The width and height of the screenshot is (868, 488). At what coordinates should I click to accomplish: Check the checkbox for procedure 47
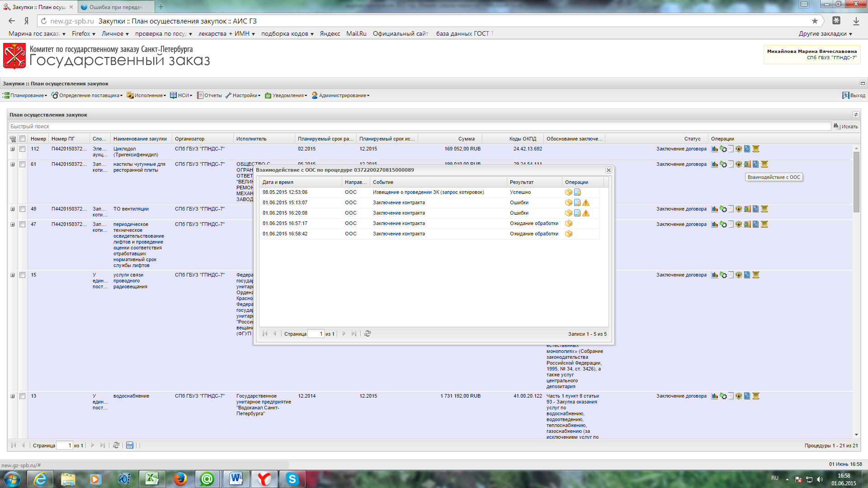click(x=22, y=225)
